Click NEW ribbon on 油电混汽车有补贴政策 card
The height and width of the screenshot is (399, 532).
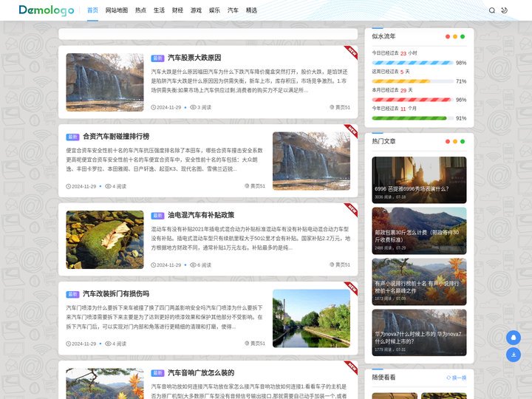pos(352,209)
